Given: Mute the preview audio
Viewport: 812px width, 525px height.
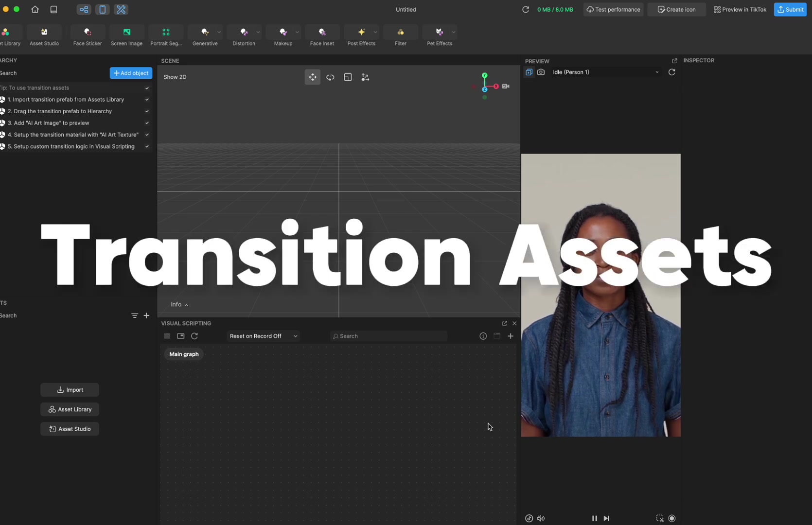Looking at the screenshot, I should click(541, 518).
